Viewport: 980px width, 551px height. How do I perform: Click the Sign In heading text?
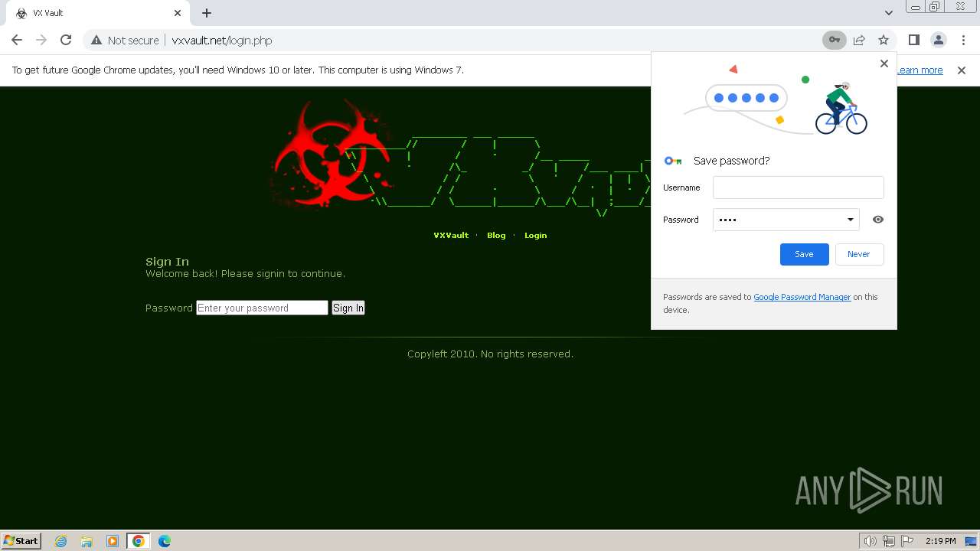167,261
